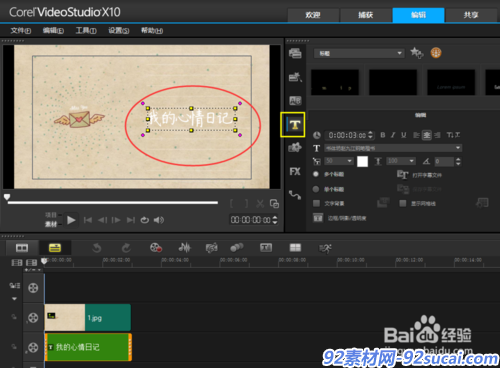Click the preview scrubber bar
Image resolution: width=500 pixels, height=368 pixels.
[x=113, y=202]
